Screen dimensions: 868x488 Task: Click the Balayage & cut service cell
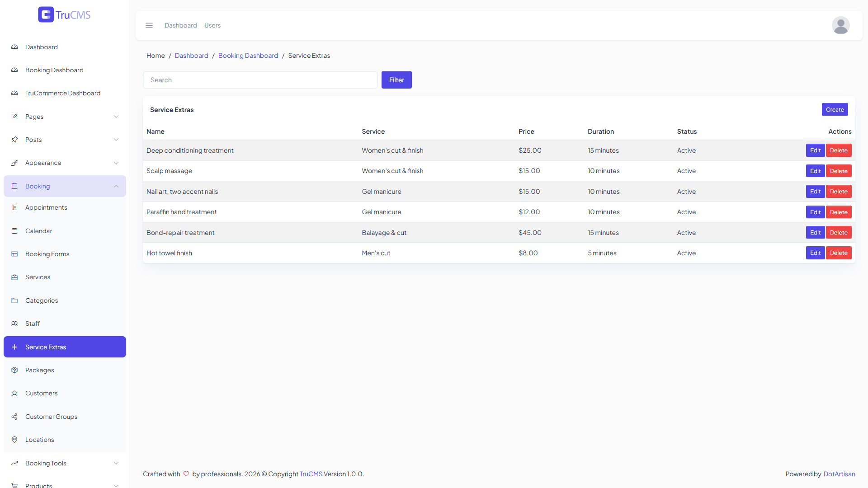pyautogui.click(x=384, y=233)
